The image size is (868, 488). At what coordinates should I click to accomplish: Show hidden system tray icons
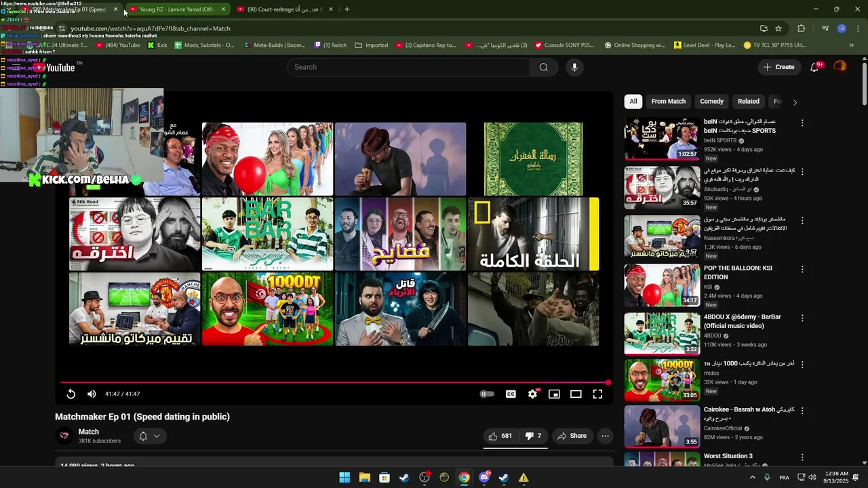tap(752, 477)
